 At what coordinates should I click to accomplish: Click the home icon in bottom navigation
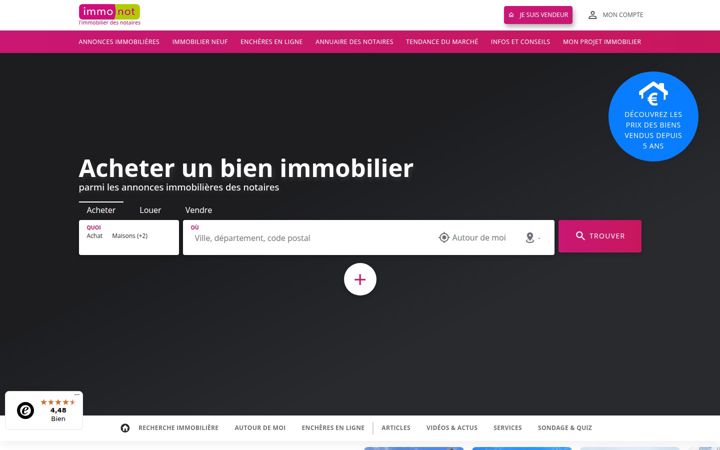125,428
